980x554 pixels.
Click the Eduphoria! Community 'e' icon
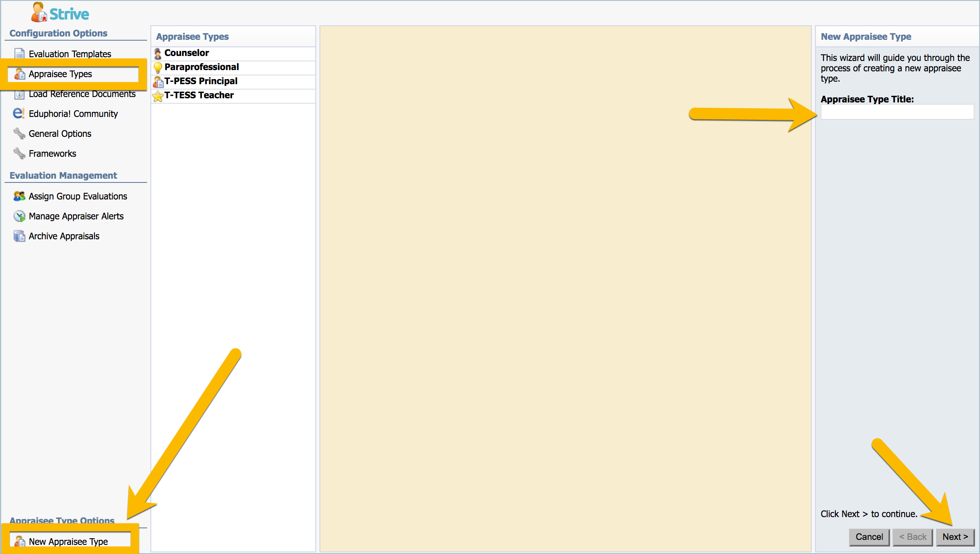click(19, 113)
